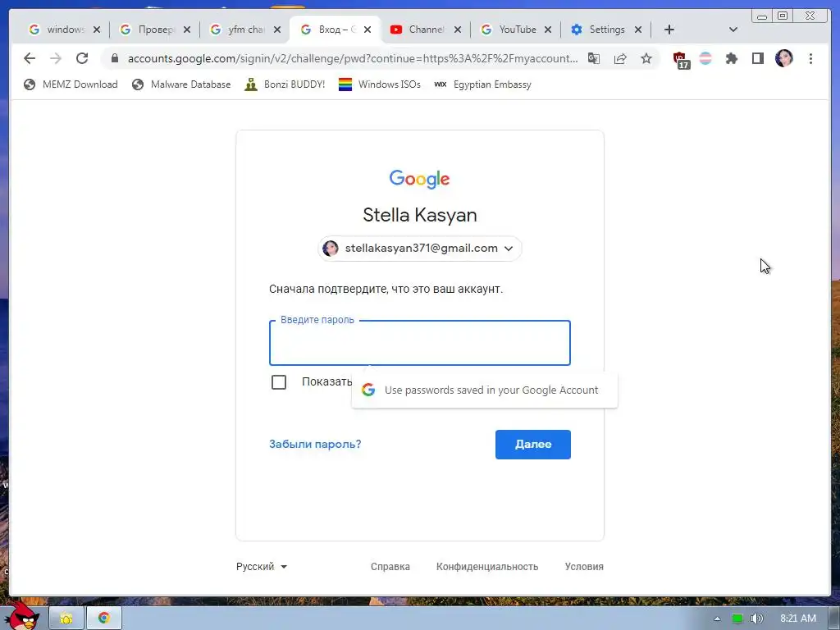The width and height of the screenshot is (840, 630).
Task: Use passwords saved in your Google Account
Action: coord(484,390)
